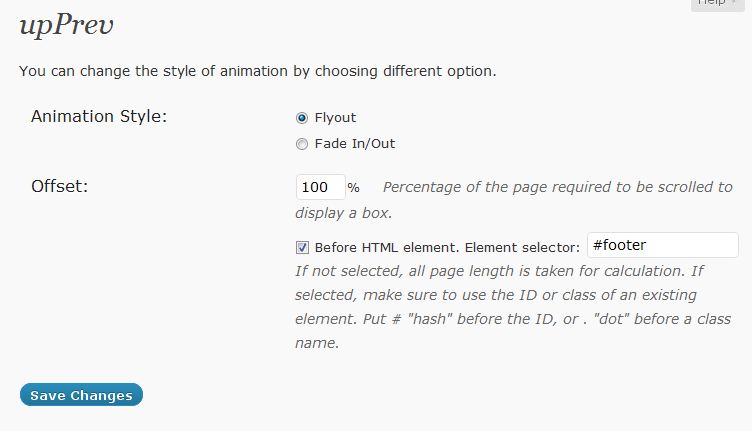Image resolution: width=752 pixels, height=431 pixels.
Task: Click the 'display a box.' text line
Action: pyautogui.click(x=343, y=213)
